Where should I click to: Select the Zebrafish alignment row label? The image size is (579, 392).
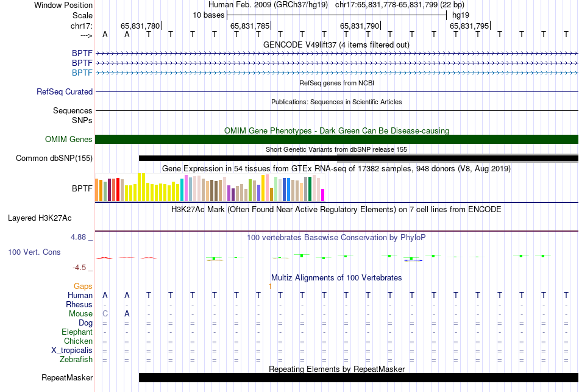76,359
